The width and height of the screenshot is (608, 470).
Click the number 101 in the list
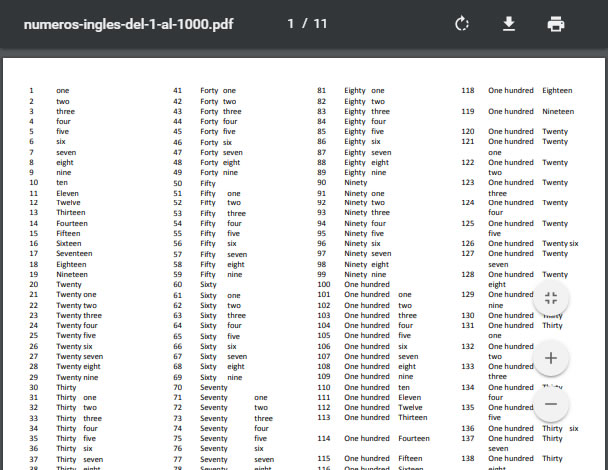tap(324, 294)
